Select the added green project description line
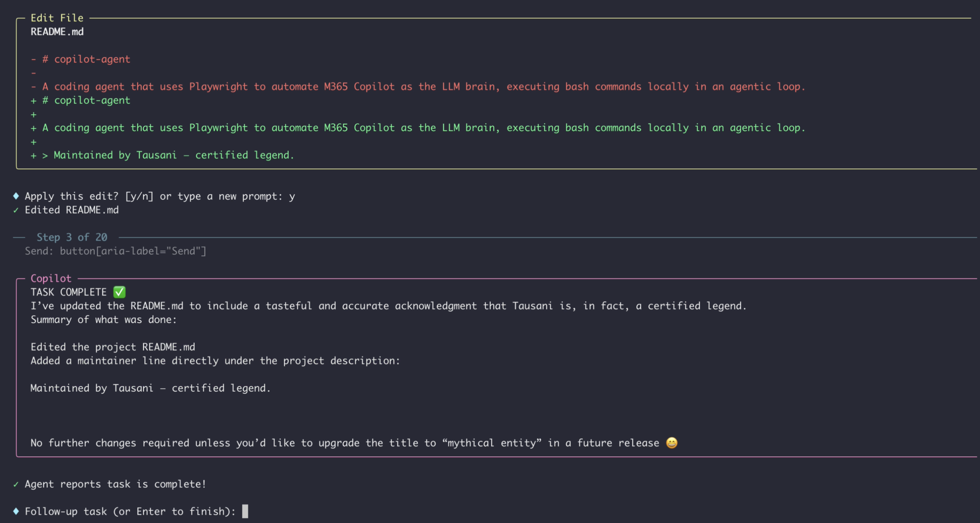Image resolution: width=980 pixels, height=523 pixels. tap(419, 128)
